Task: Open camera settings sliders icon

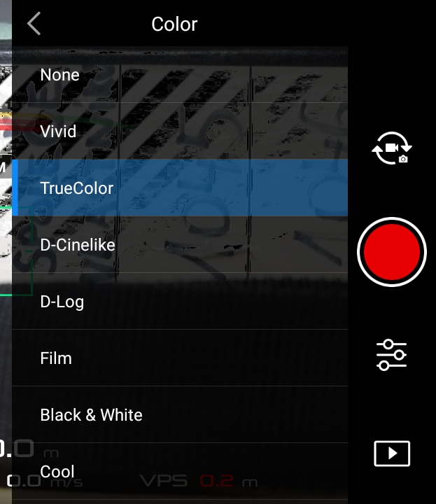Action: (x=391, y=355)
